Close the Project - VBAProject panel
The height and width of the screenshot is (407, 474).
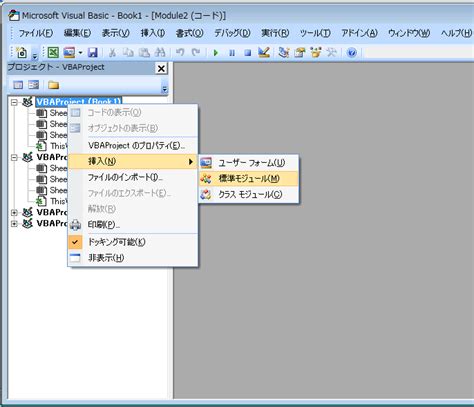[161, 68]
